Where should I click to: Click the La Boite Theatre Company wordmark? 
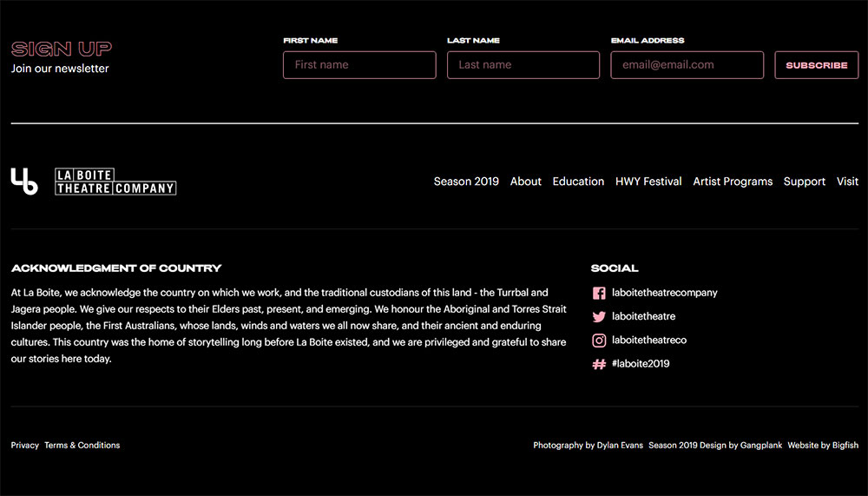[115, 182]
